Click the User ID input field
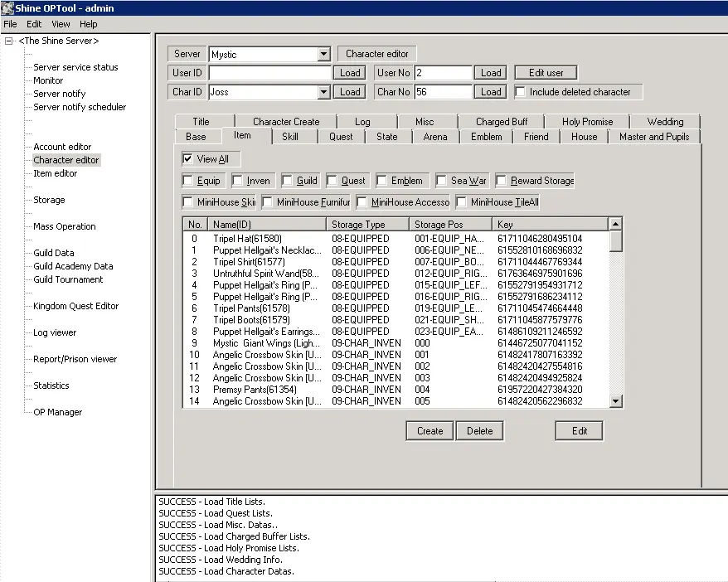The width and height of the screenshot is (728, 582). pos(269,73)
